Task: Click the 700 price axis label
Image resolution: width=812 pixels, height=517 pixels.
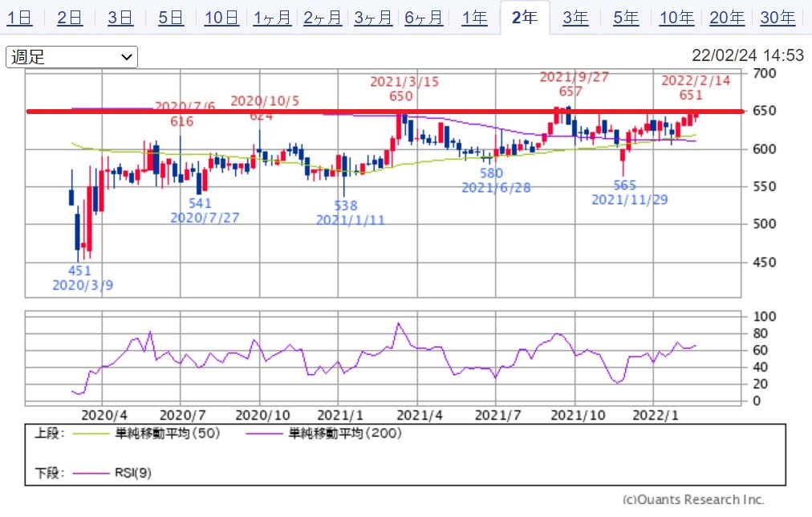Action: click(x=765, y=73)
